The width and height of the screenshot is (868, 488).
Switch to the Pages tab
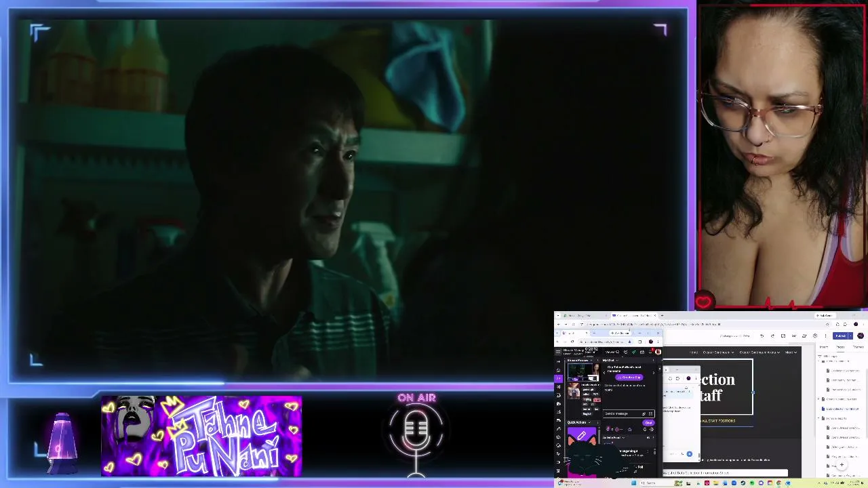(x=840, y=347)
